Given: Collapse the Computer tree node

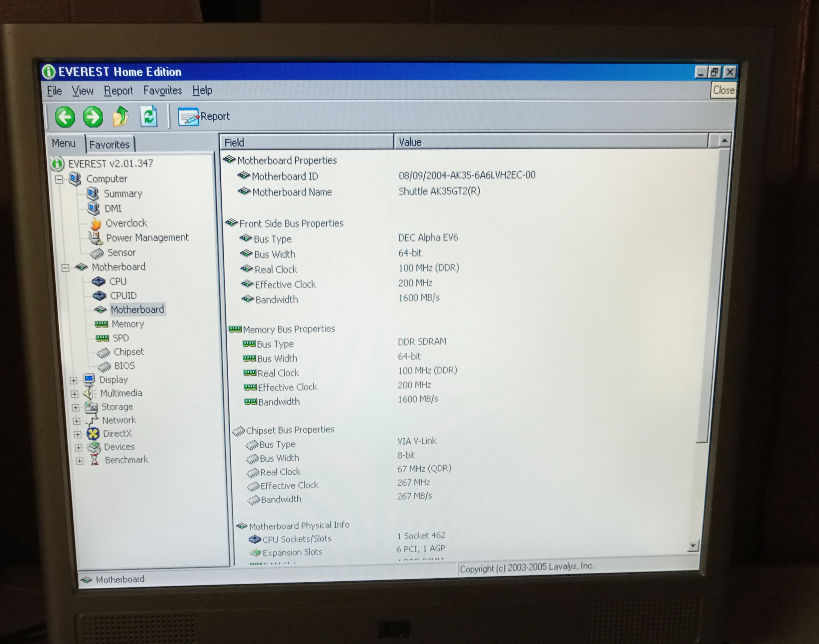Looking at the screenshot, I should click(x=59, y=179).
